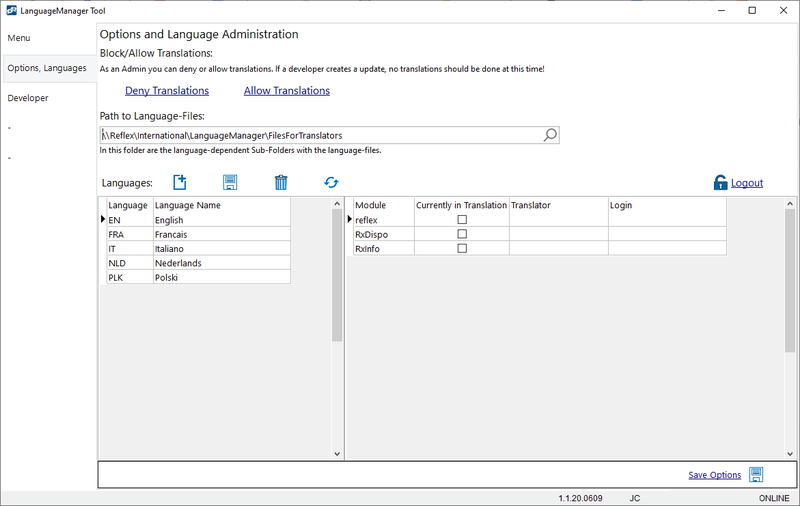
Task: Click the Save Options link
Action: [714, 475]
